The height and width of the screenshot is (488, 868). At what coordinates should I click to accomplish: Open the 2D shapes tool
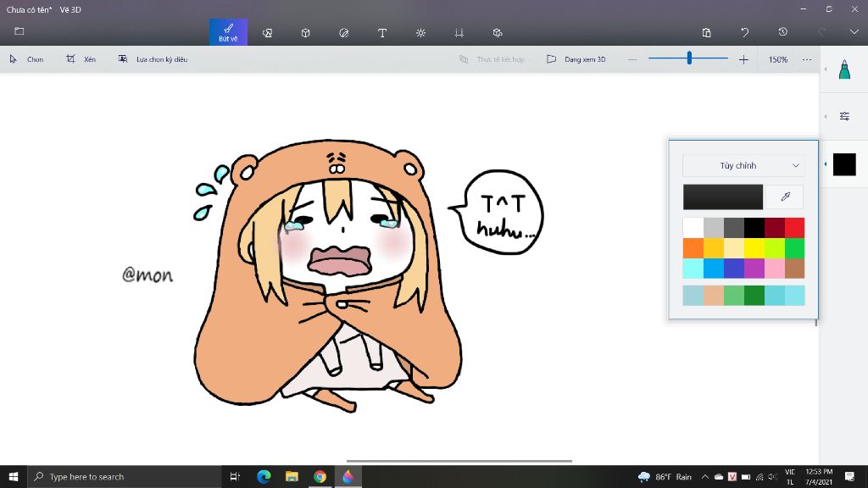click(x=267, y=33)
